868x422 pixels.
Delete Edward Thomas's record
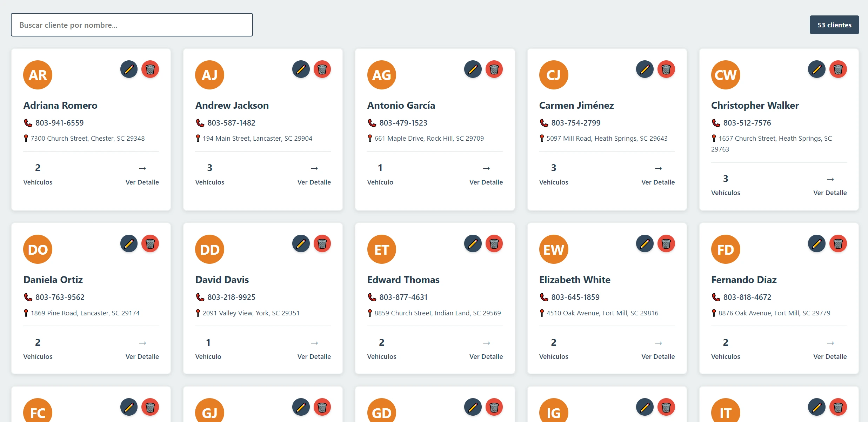[x=495, y=243]
